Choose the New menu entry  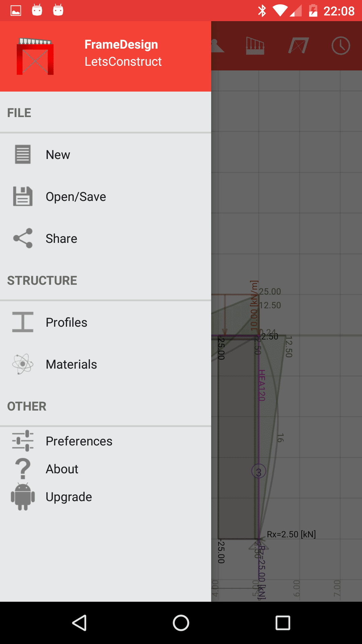coord(58,155)
